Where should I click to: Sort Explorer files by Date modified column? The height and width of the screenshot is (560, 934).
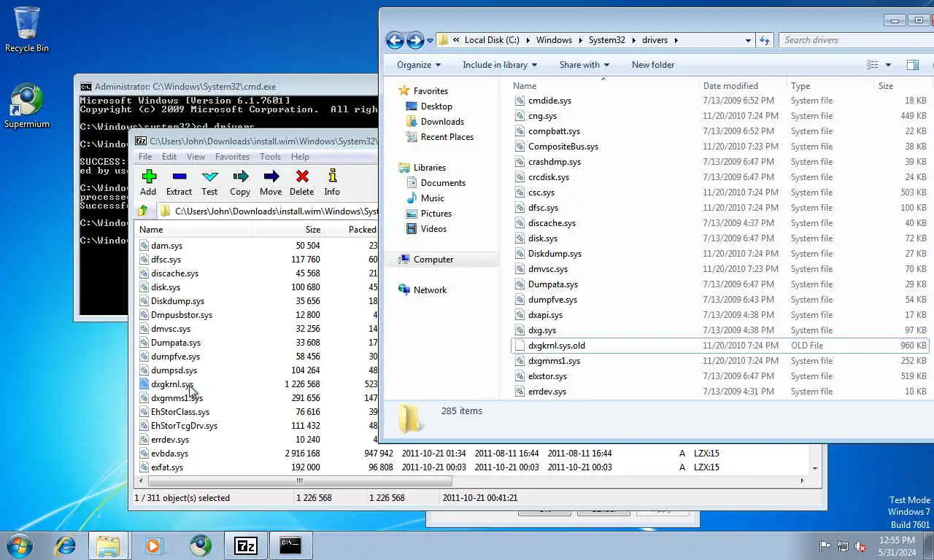[x=743, y=86]
